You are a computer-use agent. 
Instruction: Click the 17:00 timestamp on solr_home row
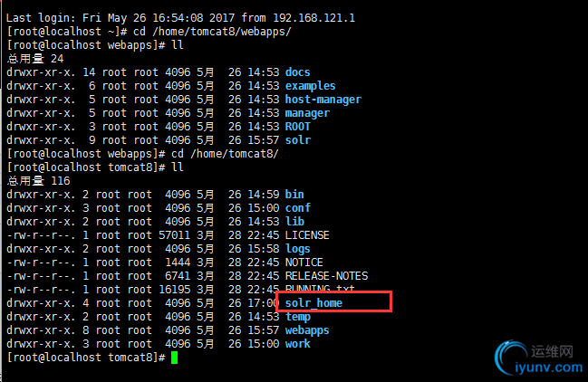point(264,303)
